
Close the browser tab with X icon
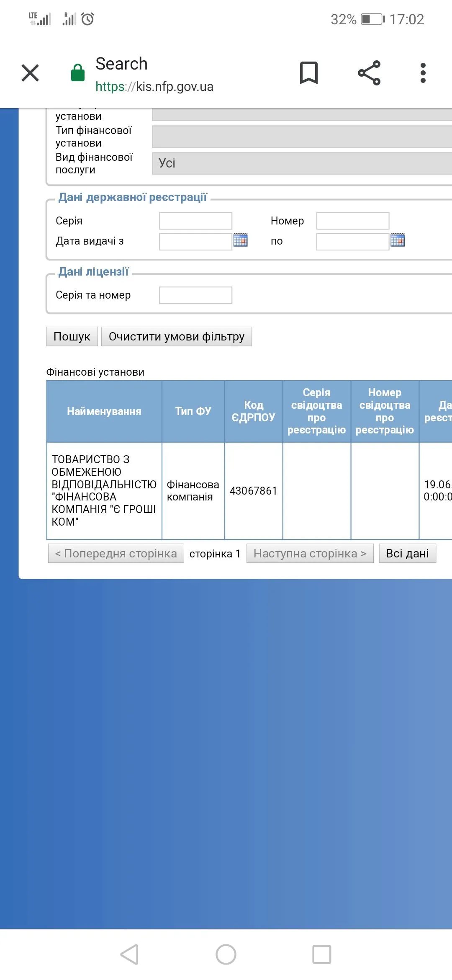click(x=30, y=73)
